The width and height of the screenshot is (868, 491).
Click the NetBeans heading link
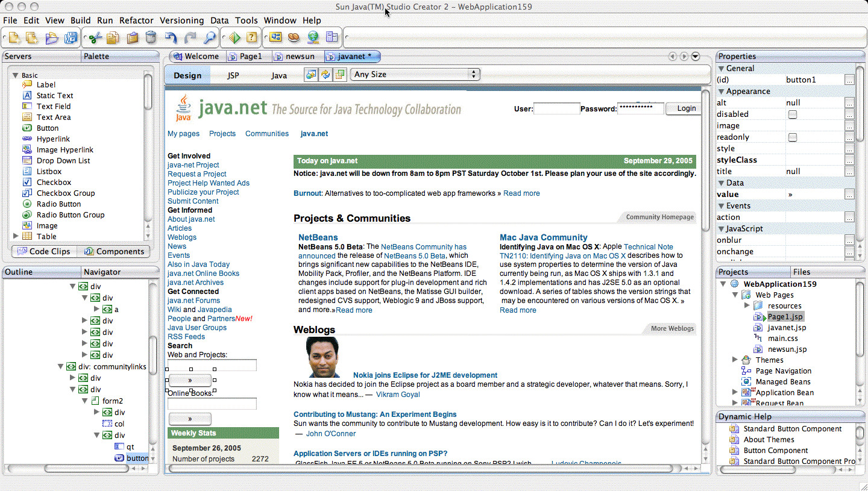318,237
